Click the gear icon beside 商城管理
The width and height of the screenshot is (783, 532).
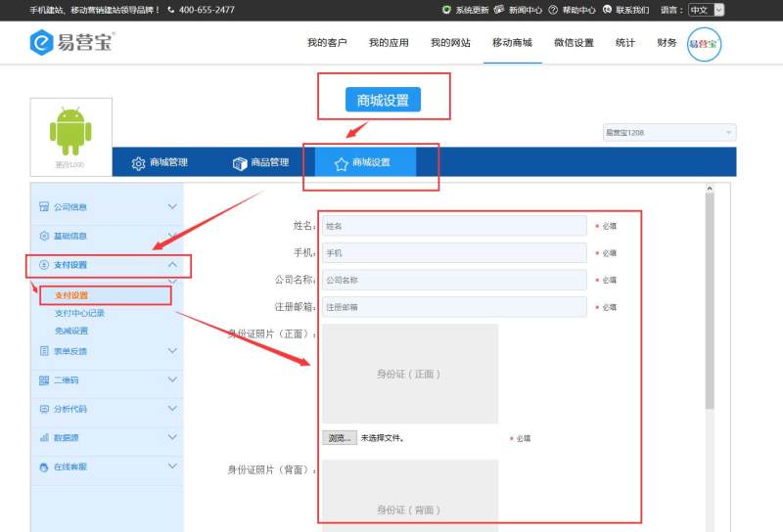pyautogui.click(x=139, y=162)
